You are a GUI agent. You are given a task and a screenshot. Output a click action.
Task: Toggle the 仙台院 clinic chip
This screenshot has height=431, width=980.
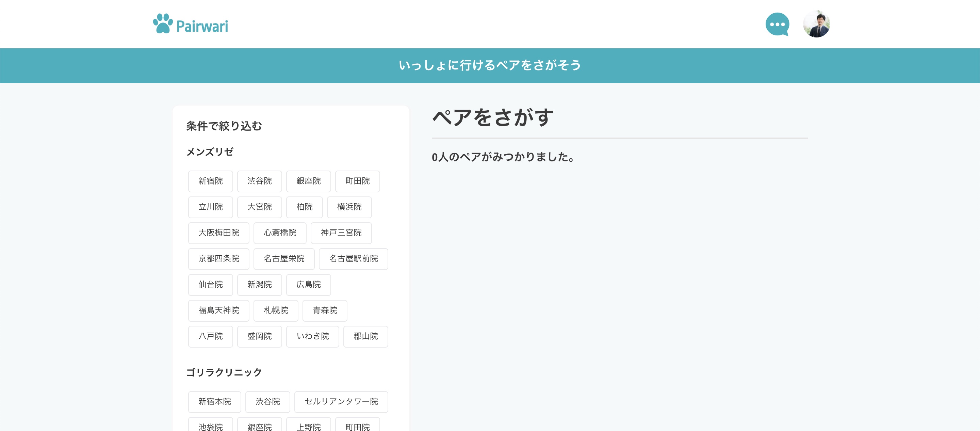point(210,285)
